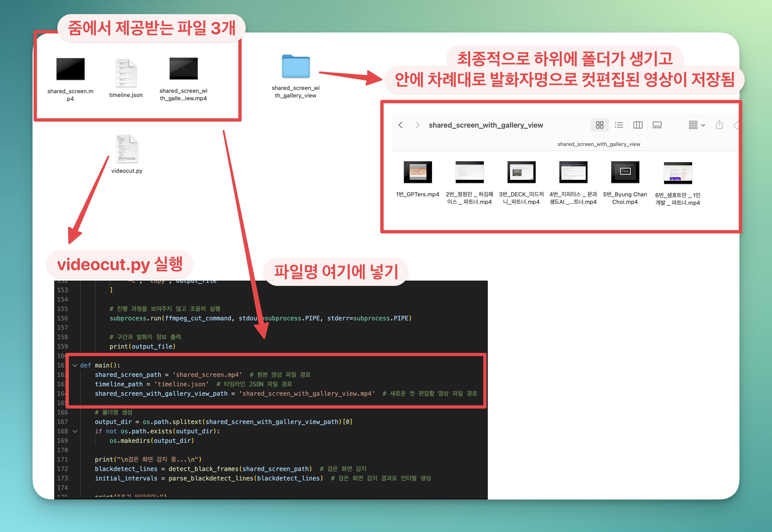Switch Finder to list view
Screen dimensions: 772x532
(619, 125)
